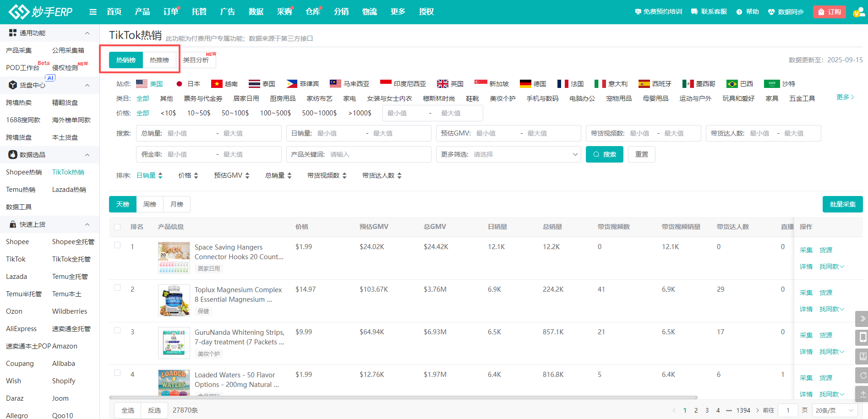Click the mobile phone floating side icon

863,337
